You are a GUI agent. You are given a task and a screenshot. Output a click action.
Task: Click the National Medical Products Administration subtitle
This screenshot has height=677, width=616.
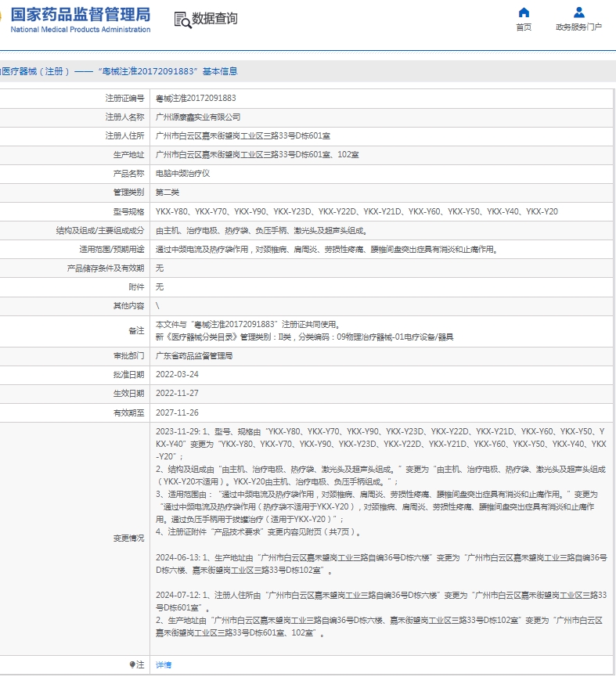(x=81, y=30)
